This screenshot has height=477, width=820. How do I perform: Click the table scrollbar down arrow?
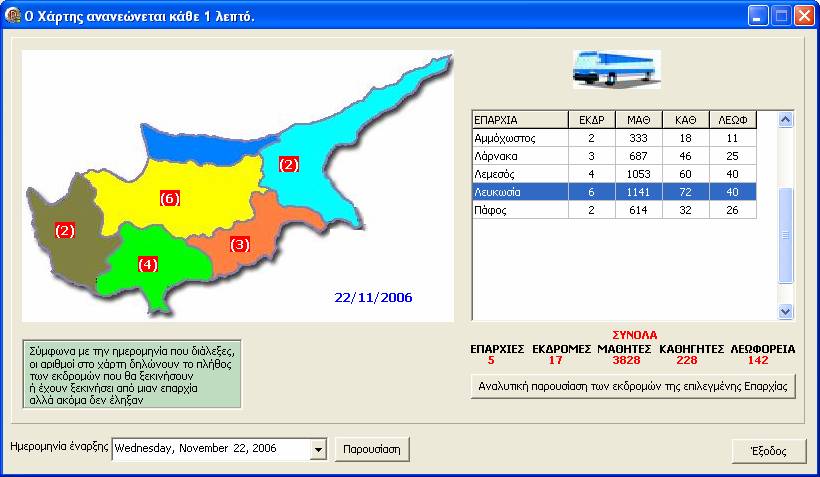point(785,312)
